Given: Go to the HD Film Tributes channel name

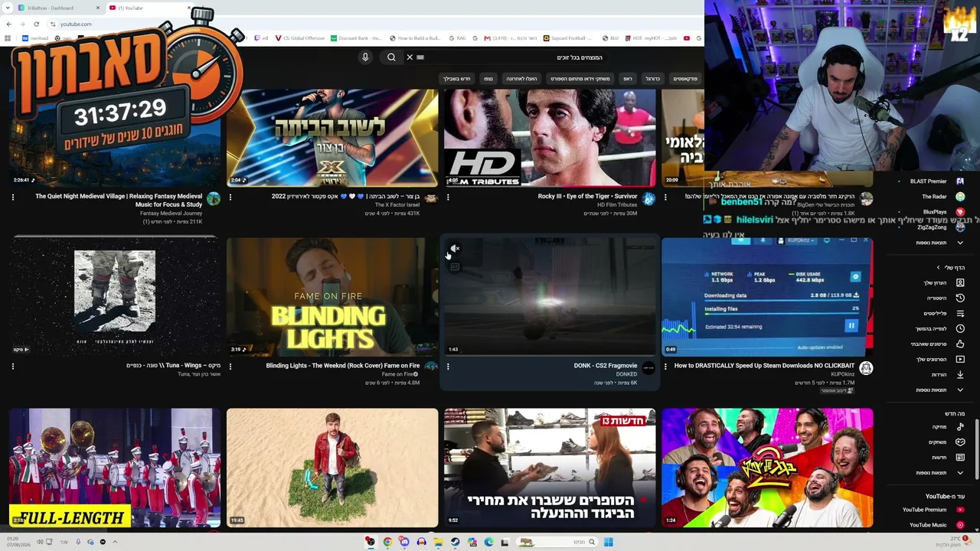Looking at the screenshot, I should point(617,205).
